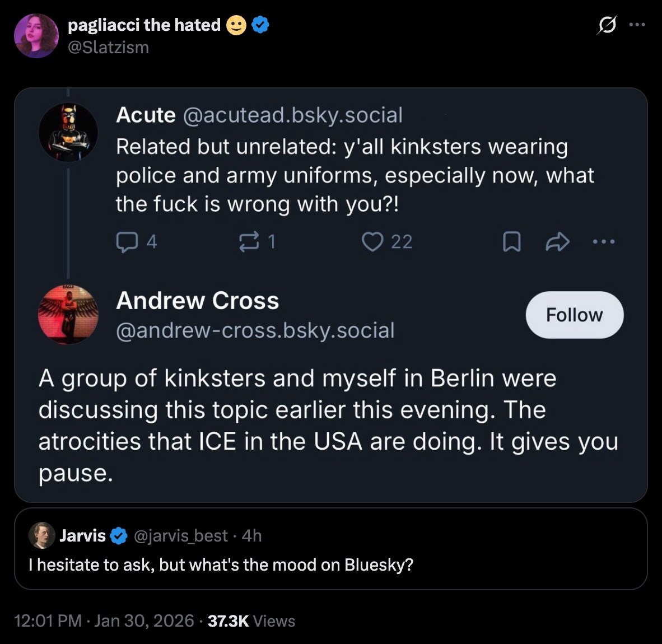662x644 pixels.
Task: Click the 12:01 PM Jan 30, 2026 timestamp
Action: (104, 621)
